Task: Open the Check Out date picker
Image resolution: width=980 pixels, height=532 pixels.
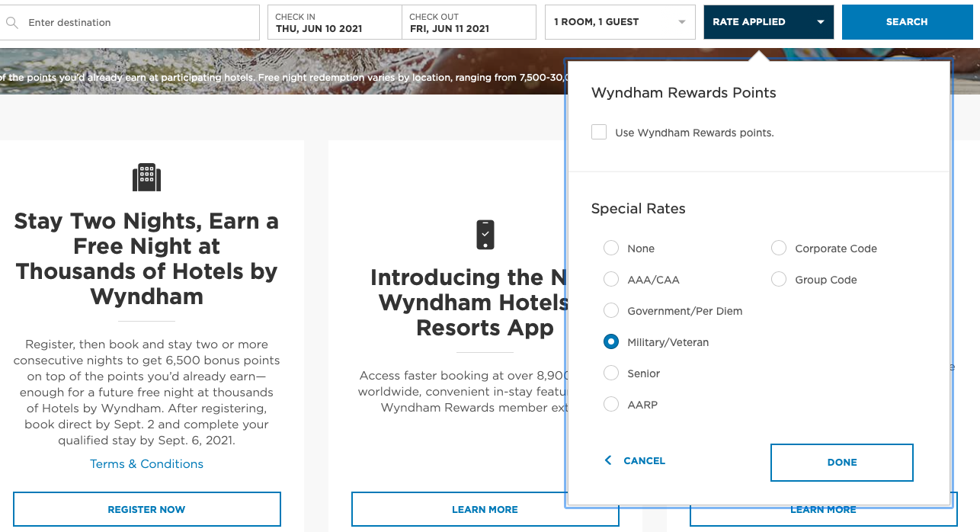Action: (469, 22)
